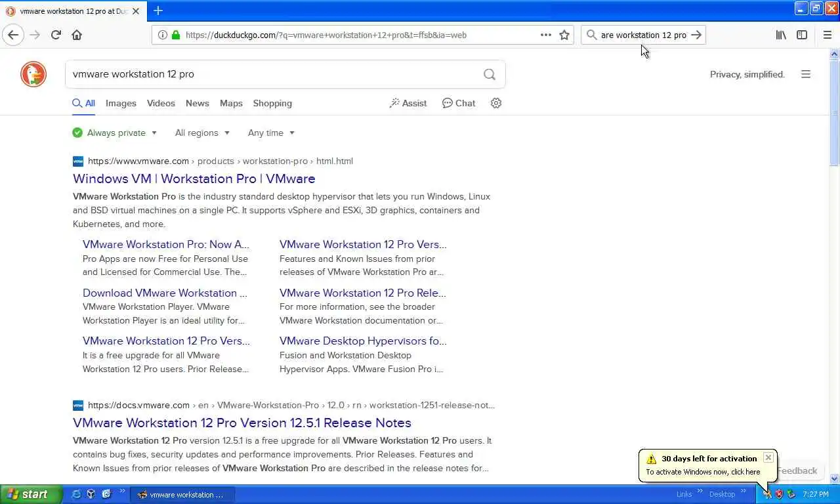
Task: Switch to the Images tab
Action: pyautogui.click(x=121, y=103)
